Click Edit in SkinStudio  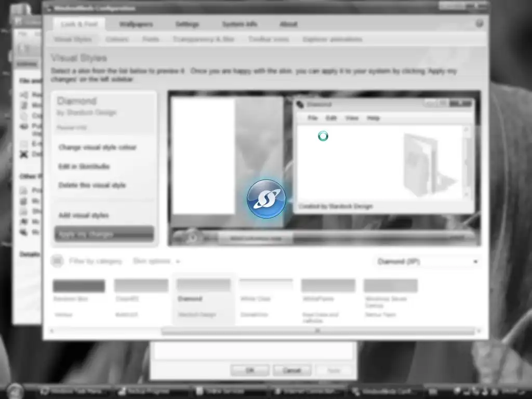click(84, 166)
